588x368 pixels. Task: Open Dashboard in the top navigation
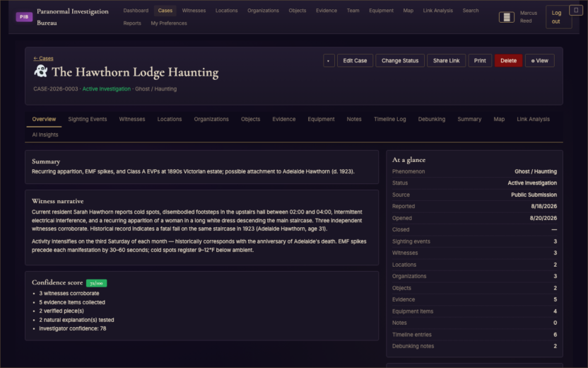pos(136,11)
